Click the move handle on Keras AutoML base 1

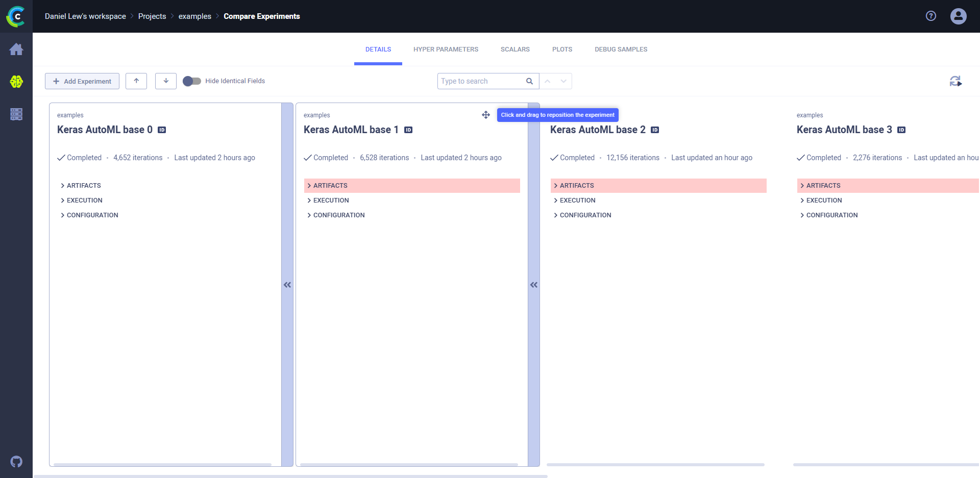pos(485,115)
